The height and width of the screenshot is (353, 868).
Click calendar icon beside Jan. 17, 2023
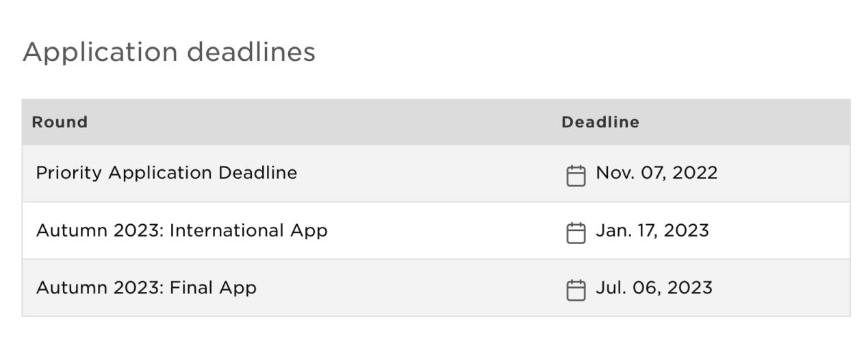pos(576,232)
